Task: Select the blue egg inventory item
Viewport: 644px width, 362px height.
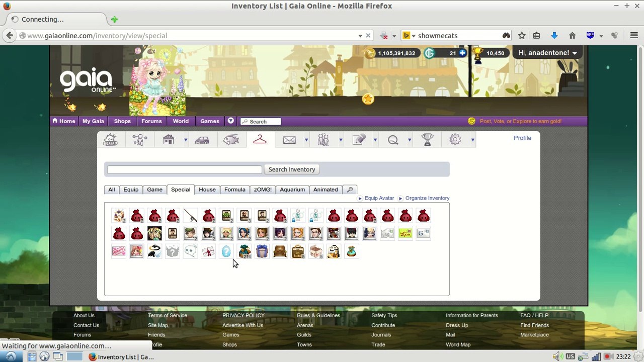Action: point(226,251)
